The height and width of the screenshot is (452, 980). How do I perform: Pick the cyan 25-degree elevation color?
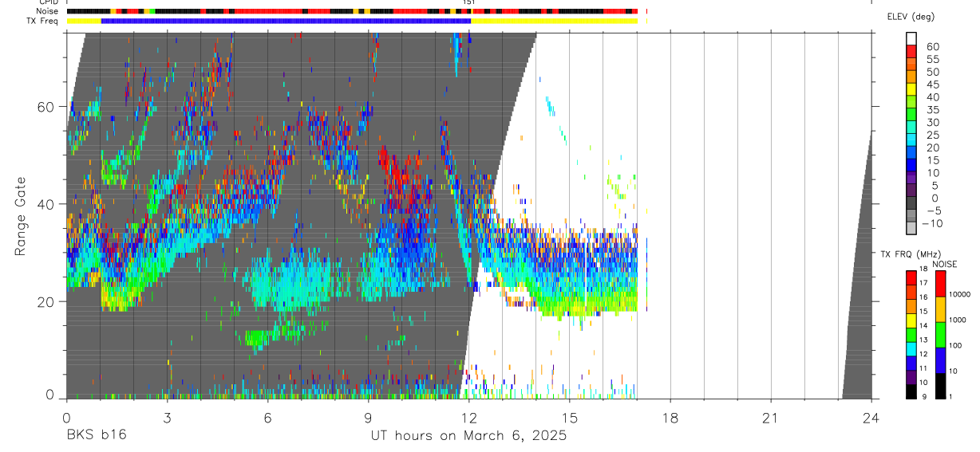[911, 139]
